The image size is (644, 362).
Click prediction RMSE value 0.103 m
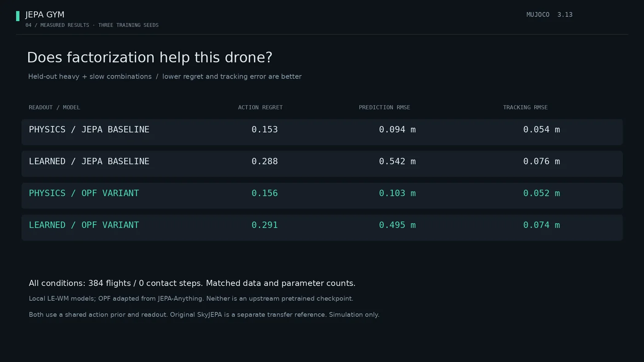point(397,193)
